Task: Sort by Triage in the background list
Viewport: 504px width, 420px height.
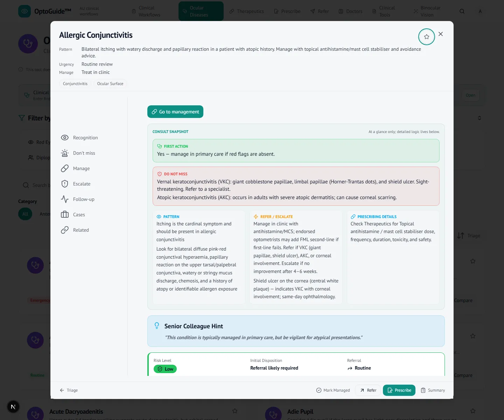Action: pos(469,236)
